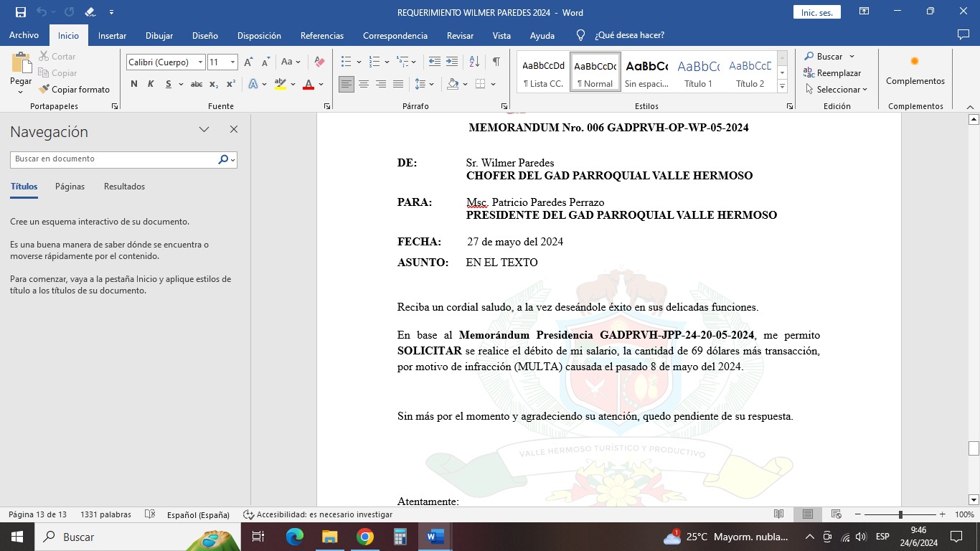This screenshot has width=980, height=551.
Task: Click the sort A-Z icon
Action: click(x=474, y=62)
